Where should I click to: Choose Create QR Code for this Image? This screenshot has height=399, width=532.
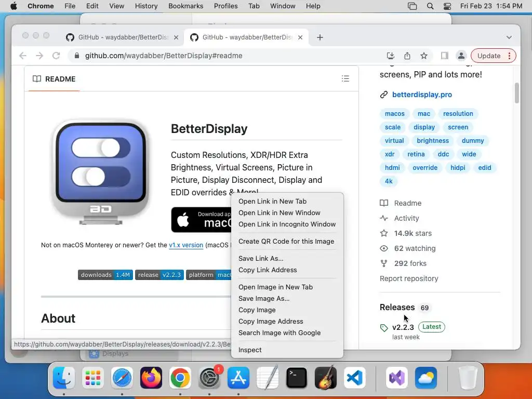[x=287, y=241]
